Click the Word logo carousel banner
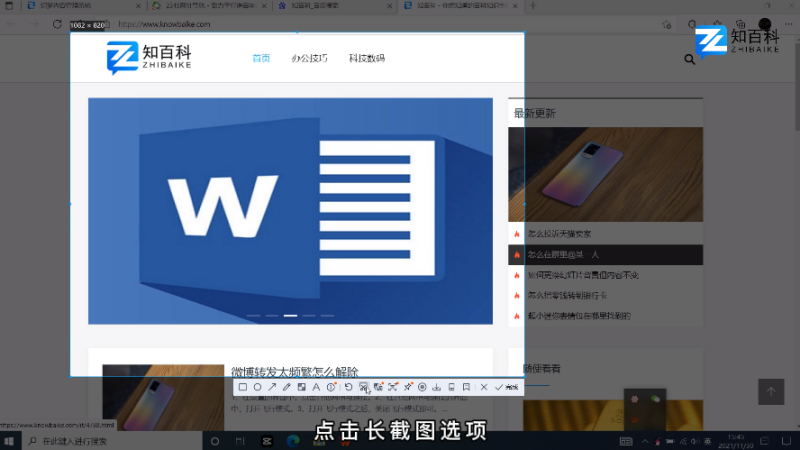The height and width of the screenshot is (450, 800). pyautogui.click(x=290, y=211)
